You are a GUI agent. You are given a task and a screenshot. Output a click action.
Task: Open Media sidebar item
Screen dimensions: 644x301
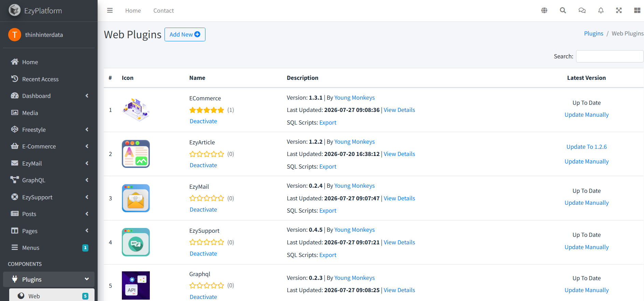pos(49,113)
